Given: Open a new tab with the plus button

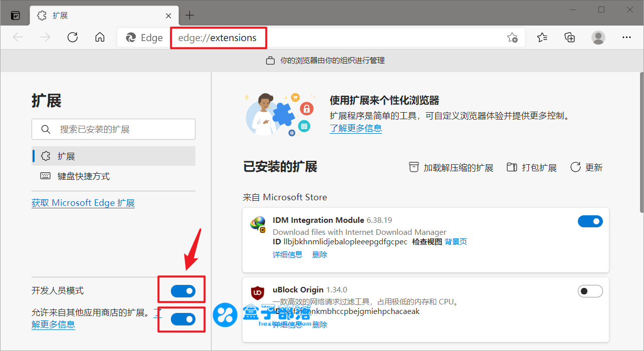Looking at the screenshot, I should click(189, 15).
